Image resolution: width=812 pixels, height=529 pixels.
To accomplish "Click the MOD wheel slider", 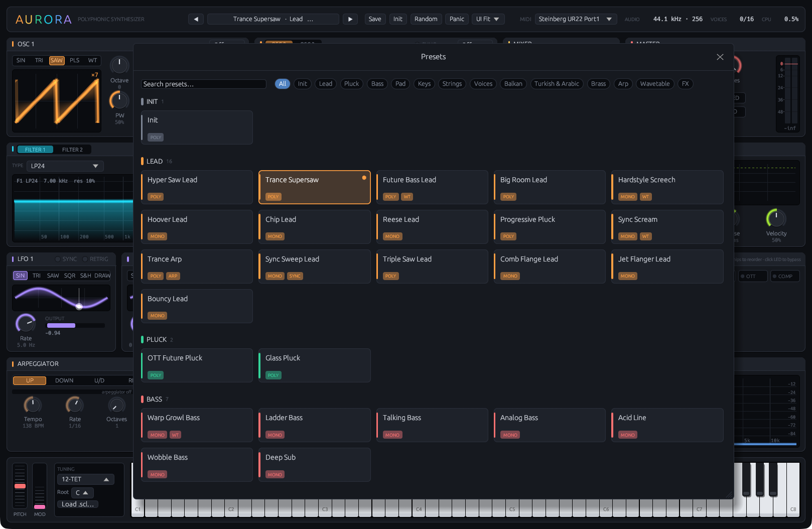I will 40,486.
